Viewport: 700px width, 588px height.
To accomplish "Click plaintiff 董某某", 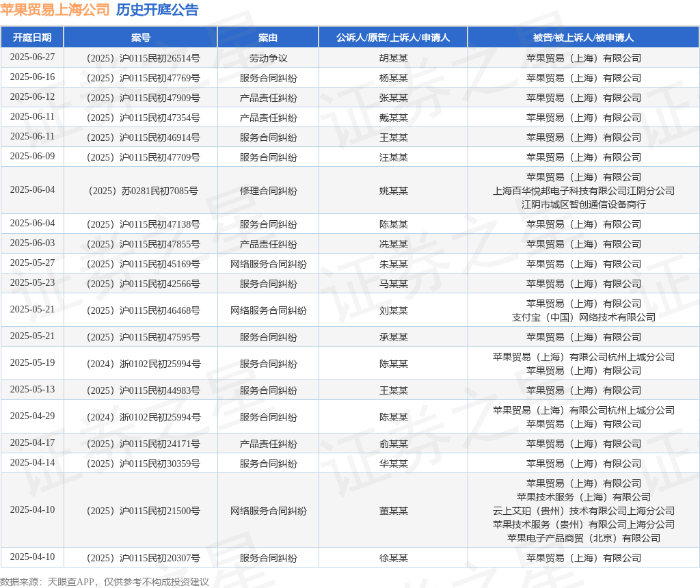I will coord(393,511).
